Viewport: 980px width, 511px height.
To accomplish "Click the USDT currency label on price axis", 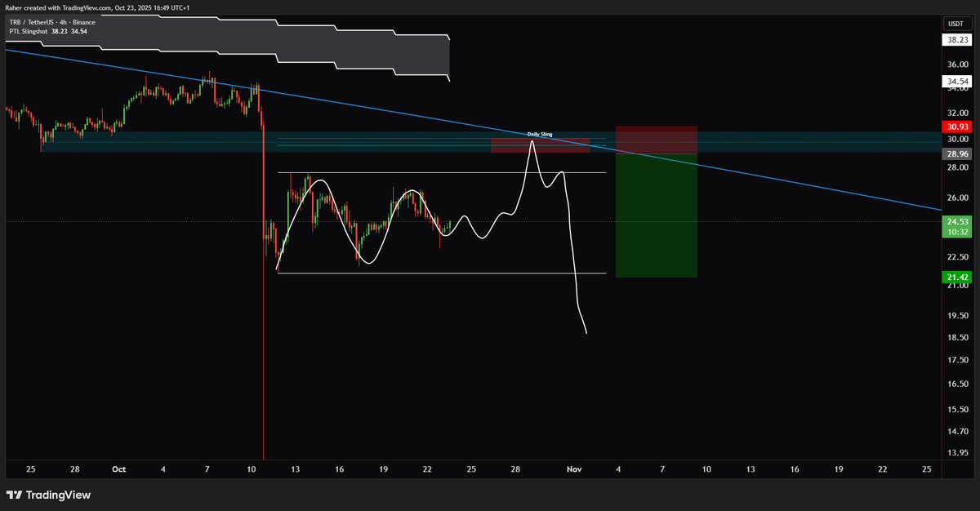I will tap(955, 23).
